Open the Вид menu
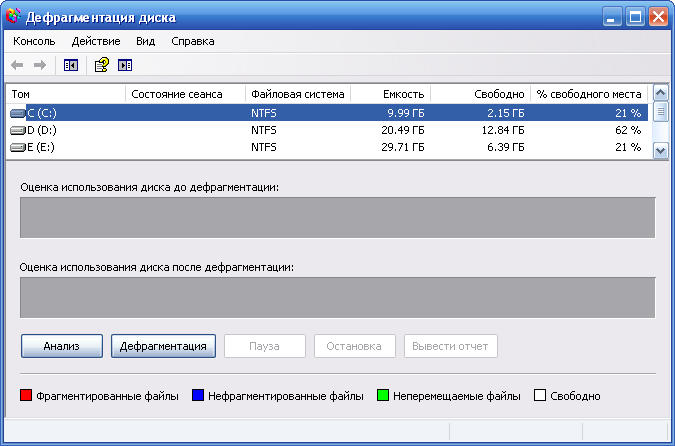Viewport: 675px width, 446px height. [x=146, y=41]
